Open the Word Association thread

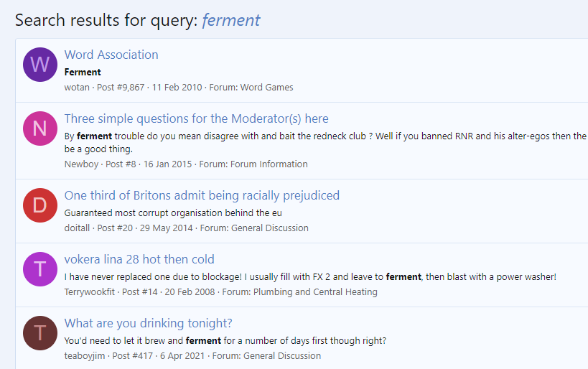click(111, 55)
